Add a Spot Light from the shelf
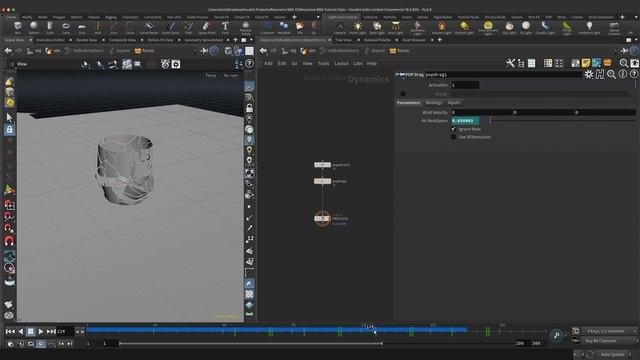Screen dimensions: 640x360 coord(377,27)
